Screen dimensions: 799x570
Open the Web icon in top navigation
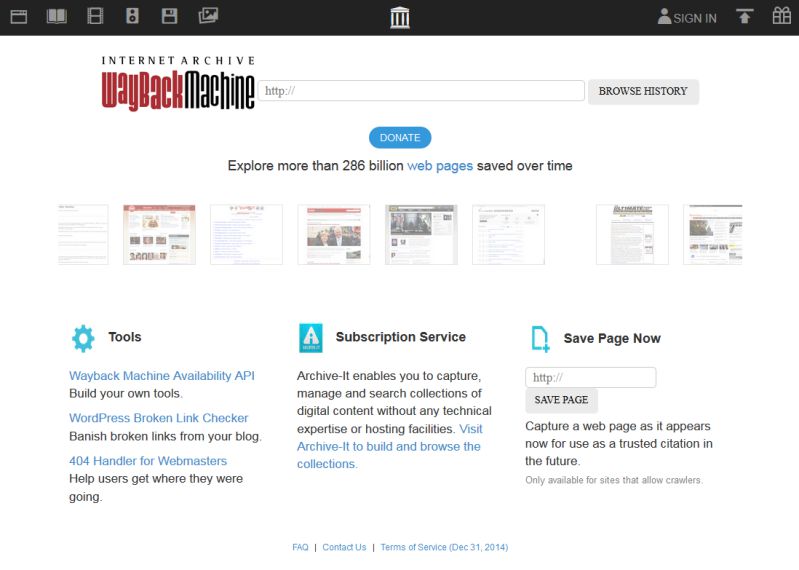[x=18, y=16]
